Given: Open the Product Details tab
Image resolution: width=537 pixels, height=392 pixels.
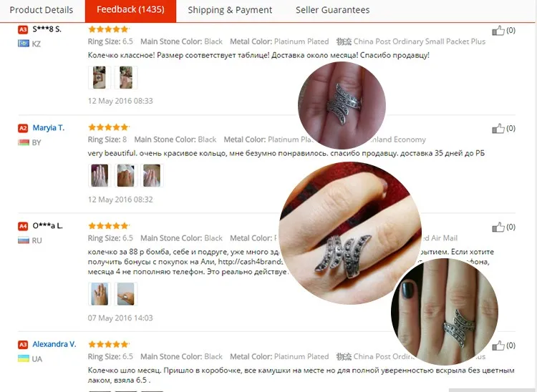Looking at the screenshot, I should (x=42, y=10).
